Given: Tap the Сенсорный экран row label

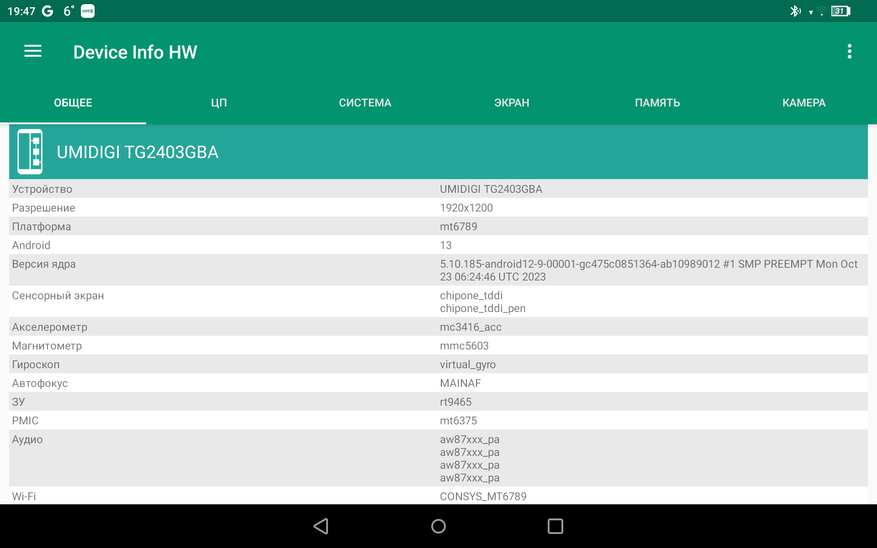Looking at the screenshot, I should click(x=58, y=295).
